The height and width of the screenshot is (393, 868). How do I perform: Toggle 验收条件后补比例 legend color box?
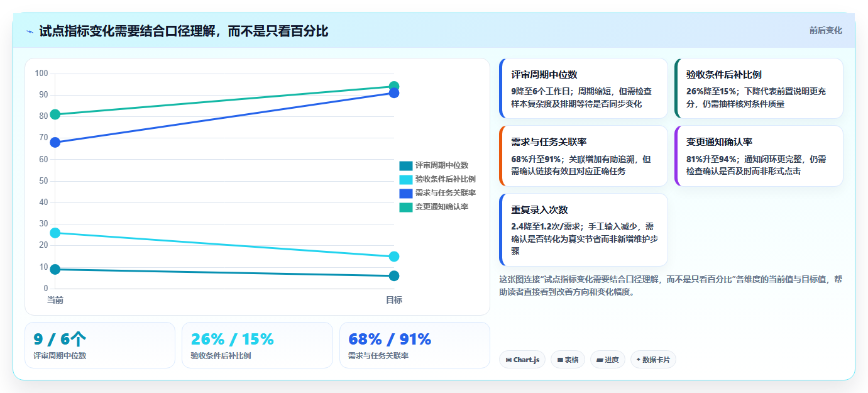click(x=406, y=179)
